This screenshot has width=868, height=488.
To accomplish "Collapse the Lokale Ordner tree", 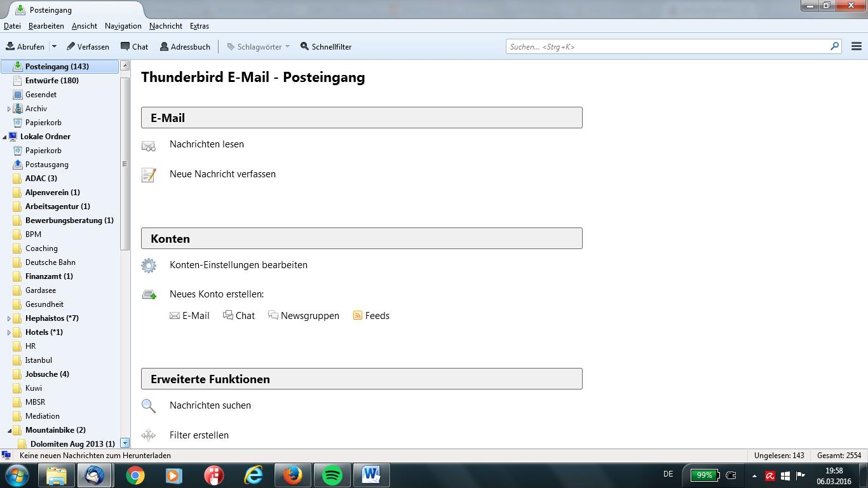I will [4, 137].
